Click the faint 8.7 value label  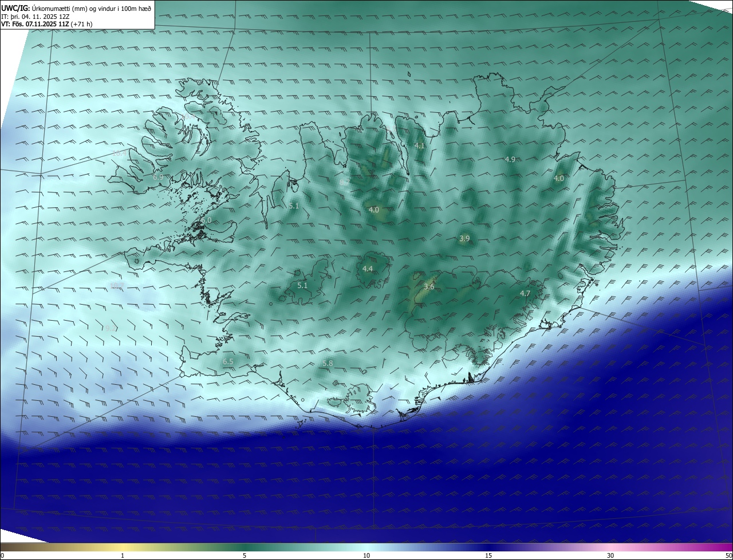click(344, 182)
